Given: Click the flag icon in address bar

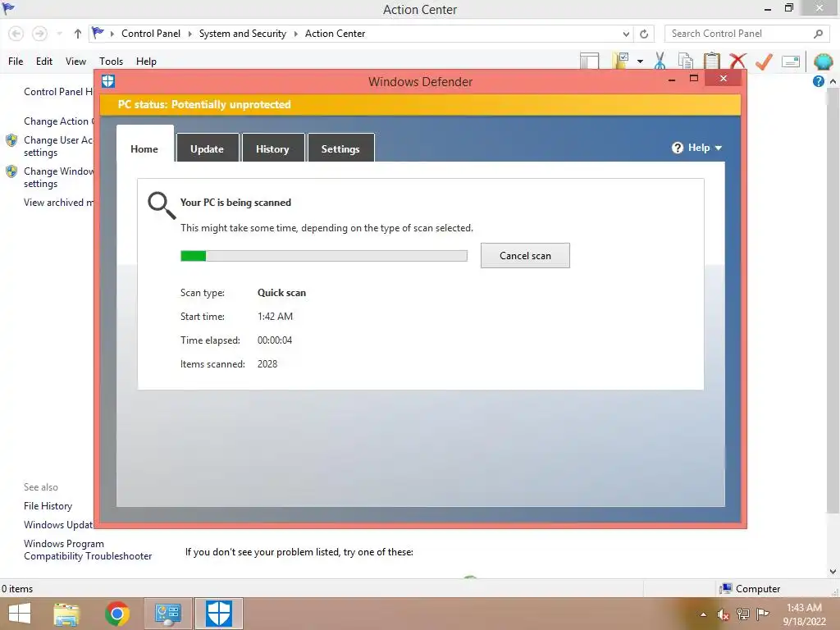Looking at the screenshot, I should click(98, 33).
